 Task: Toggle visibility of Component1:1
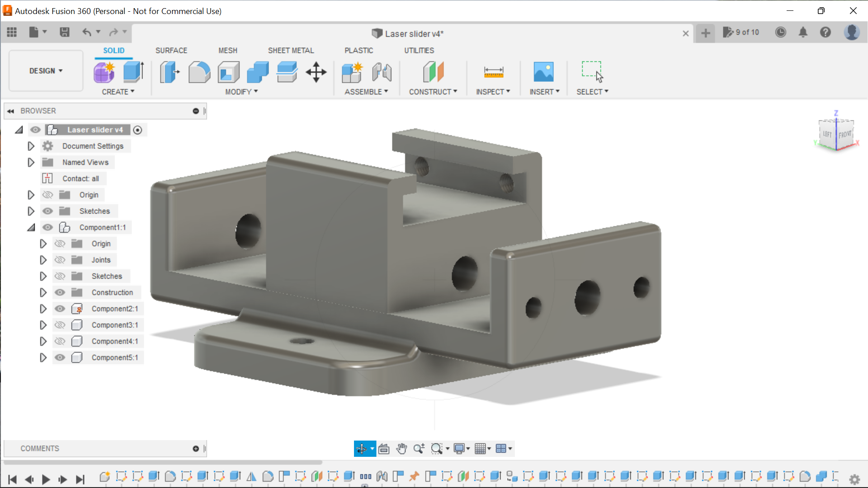(47, 228)
